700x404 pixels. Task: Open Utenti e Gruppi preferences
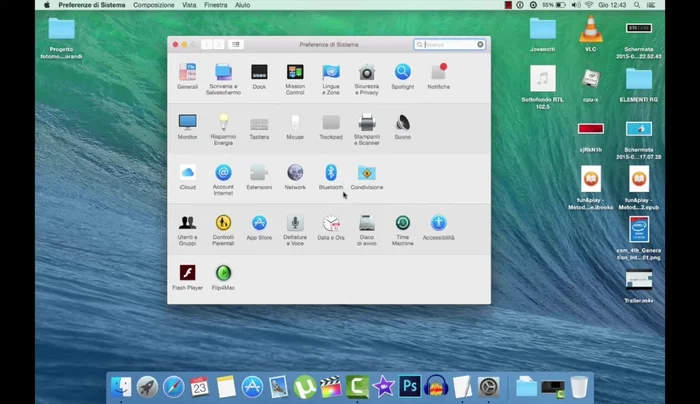tap(187, 223)
